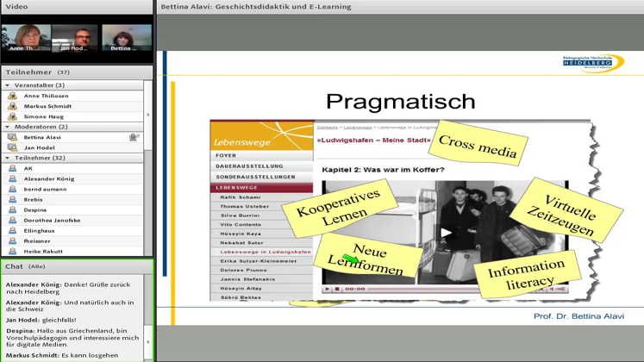Click Anne Thillosen's host icon
The height and width of the screenshot is (362, 644).
(12, 96)
